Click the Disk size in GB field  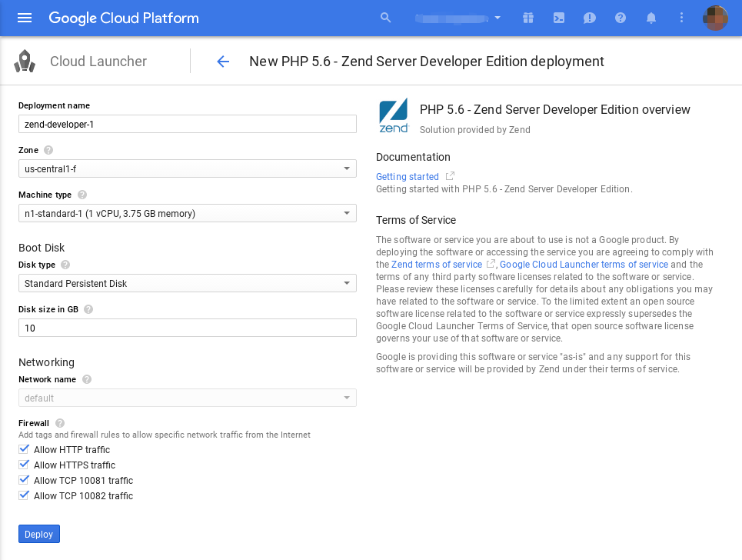pyautogui.click(x=188, y=328)
